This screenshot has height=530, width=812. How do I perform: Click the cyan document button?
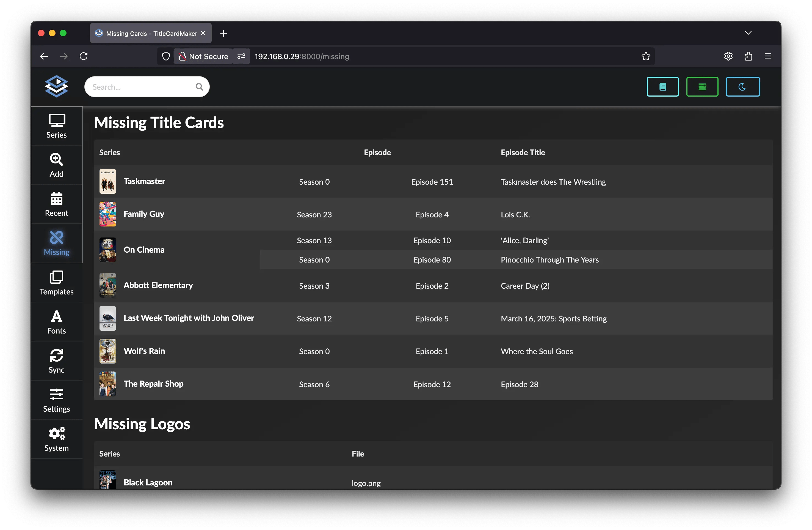pyautogui.click(x=662, y=87)
